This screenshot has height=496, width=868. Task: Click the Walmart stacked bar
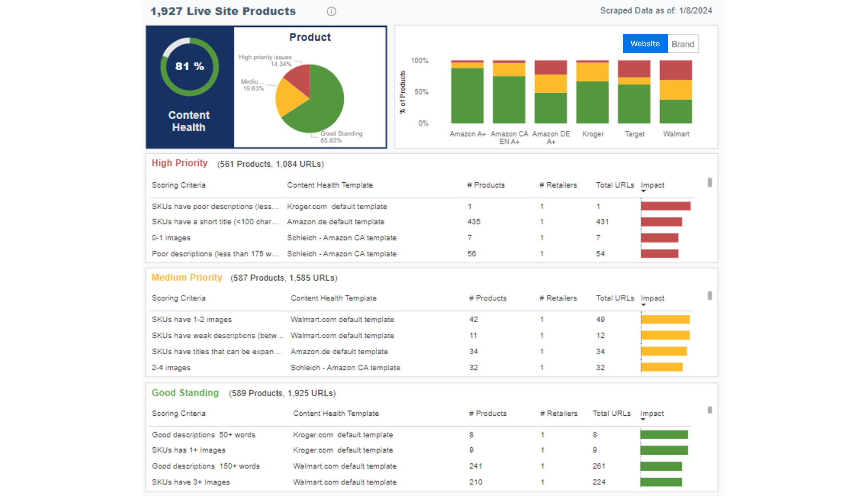(x=676, y=92)
